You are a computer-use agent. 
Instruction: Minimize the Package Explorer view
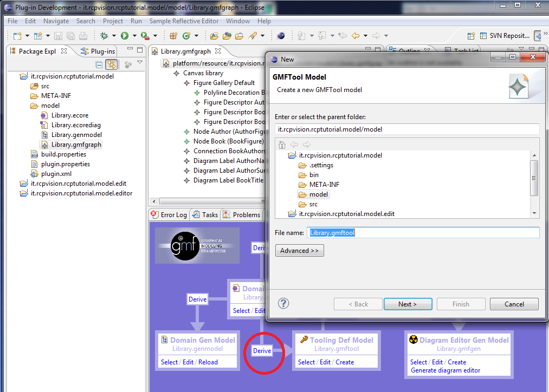pos(130,49)
